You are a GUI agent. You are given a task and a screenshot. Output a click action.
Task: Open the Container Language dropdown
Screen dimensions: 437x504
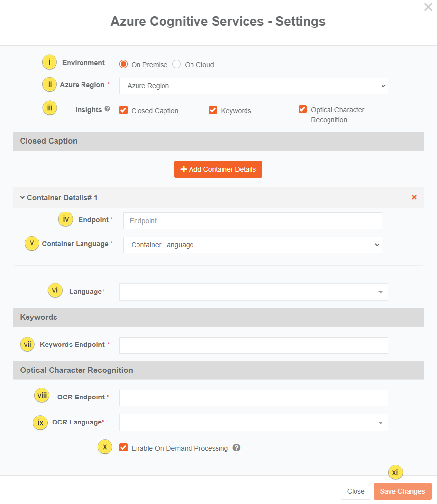point(252,245)
